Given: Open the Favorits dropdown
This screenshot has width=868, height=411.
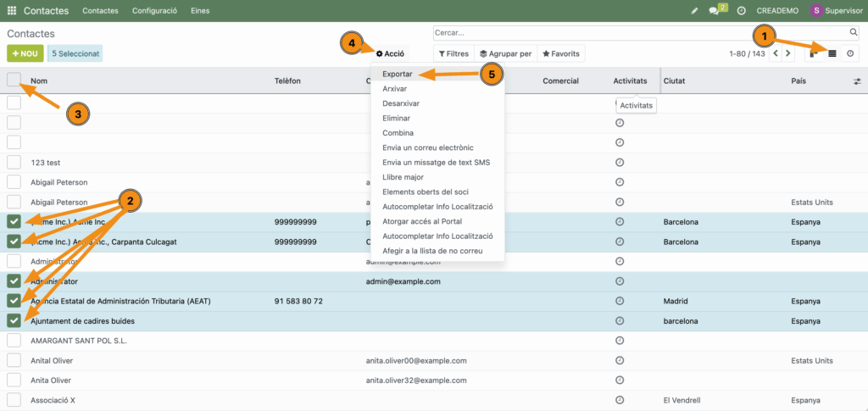Looking at the screenshot, I should pyautogui.click(x=561, y=53).
